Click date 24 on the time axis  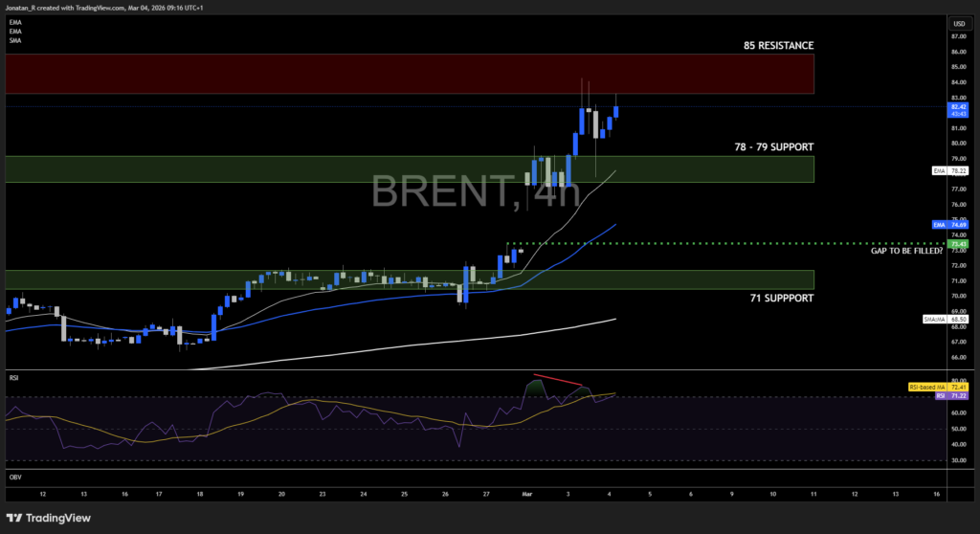(363, 494)
